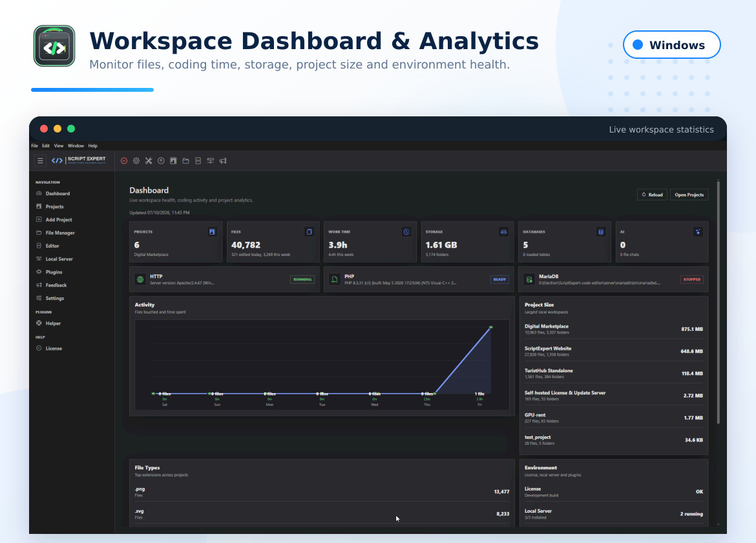This screenshot has width=756, height=543.
Task: Click the Windows platform pill button
Action: click(671, 45)
